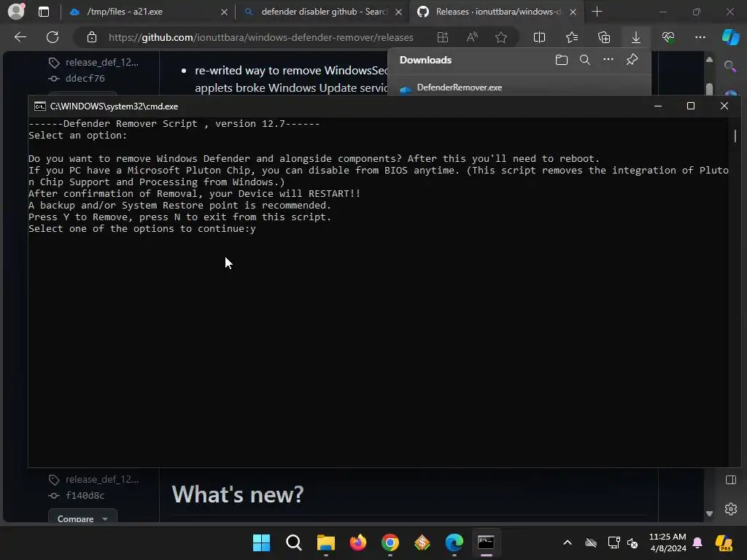The width and height of the screenshot is (747, 560).
Task: Open the f140d8c commit link
Action: pos(85,495)
